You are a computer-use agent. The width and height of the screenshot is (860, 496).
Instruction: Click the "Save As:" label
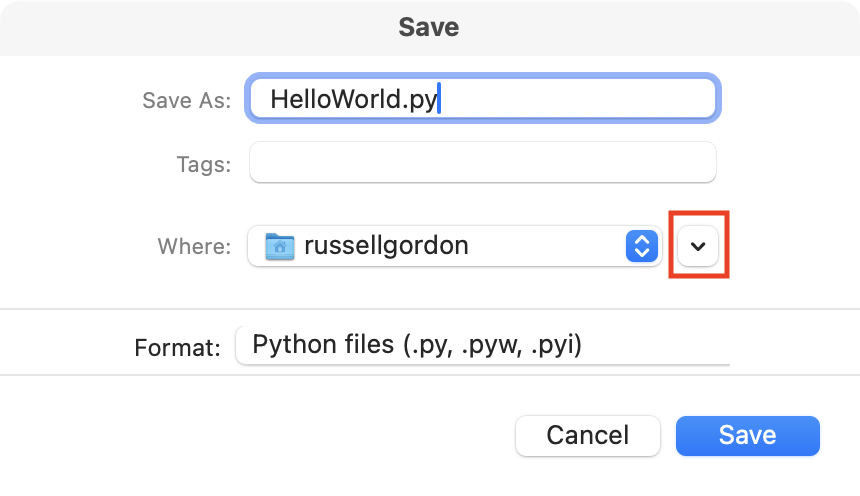click(x=187, y=101)
